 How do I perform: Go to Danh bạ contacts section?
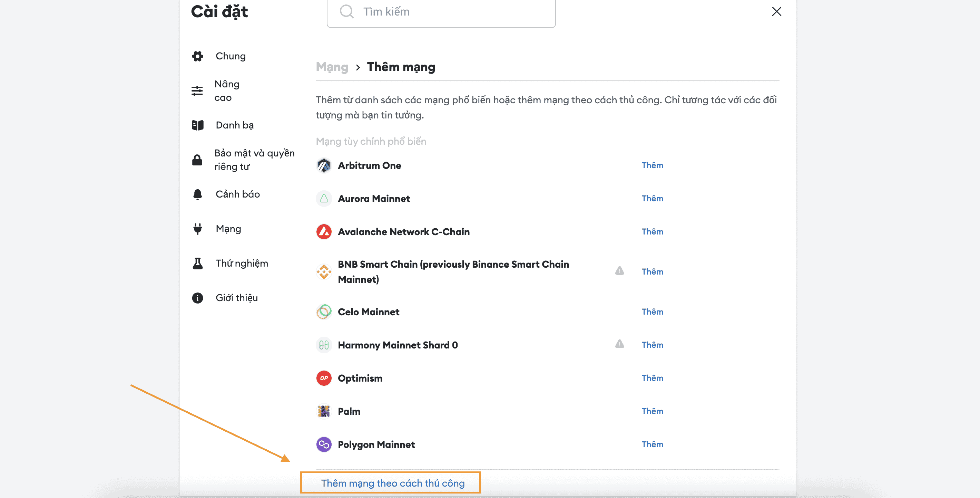234,125
